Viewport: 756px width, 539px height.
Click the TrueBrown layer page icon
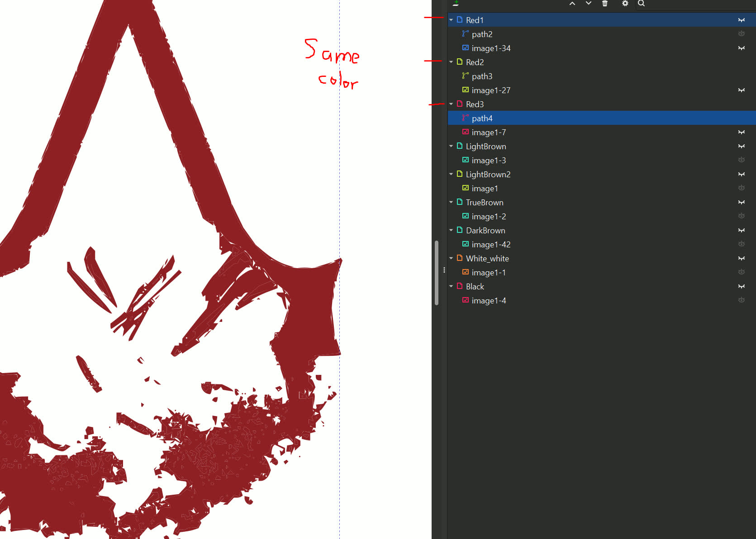coord(460,202)
